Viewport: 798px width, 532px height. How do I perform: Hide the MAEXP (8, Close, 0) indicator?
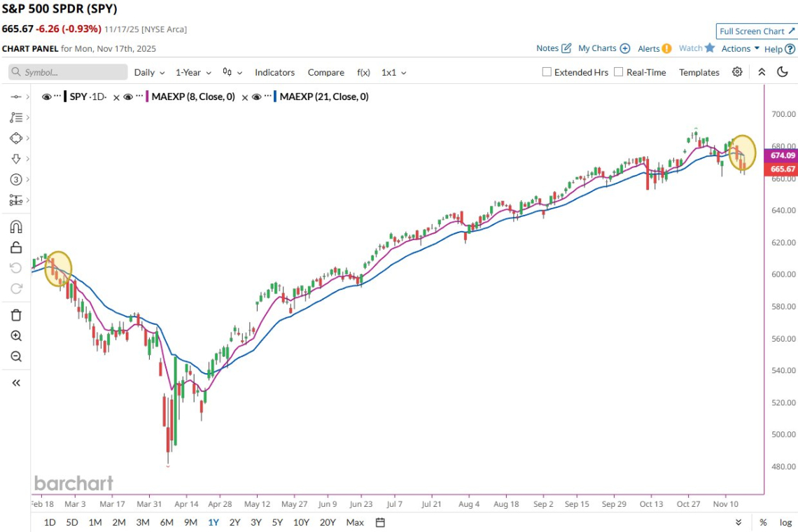(x=129, y=97)
